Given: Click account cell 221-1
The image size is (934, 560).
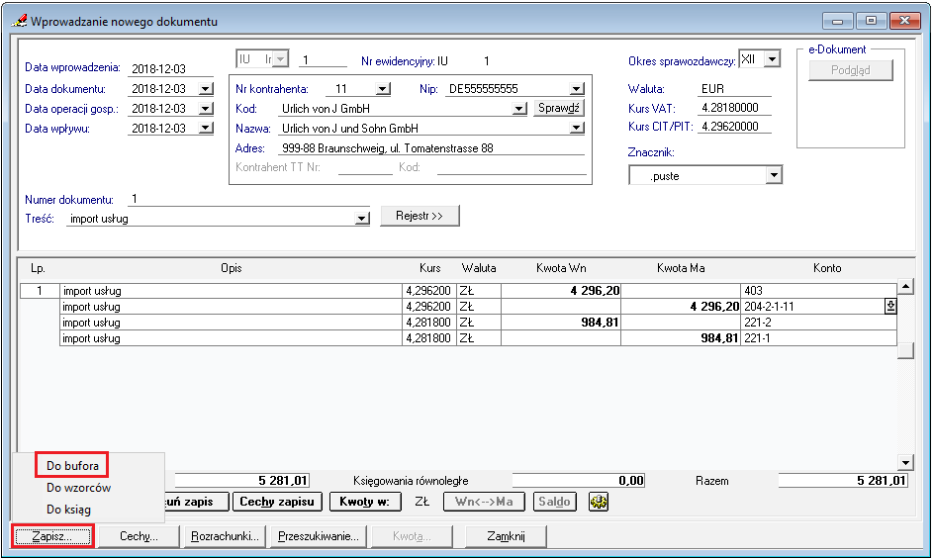Looking at the screenshot, I should pos(818,338).
